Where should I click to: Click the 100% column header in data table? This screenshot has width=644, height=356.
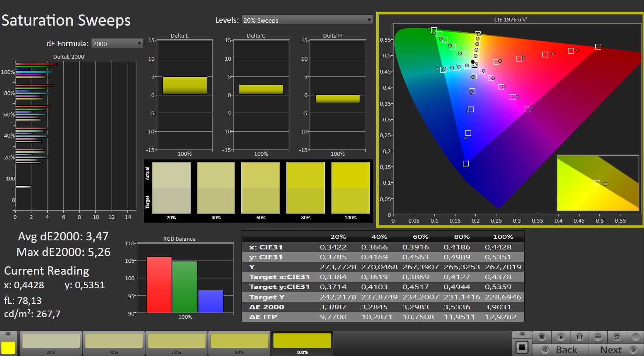tap(503, 237)
